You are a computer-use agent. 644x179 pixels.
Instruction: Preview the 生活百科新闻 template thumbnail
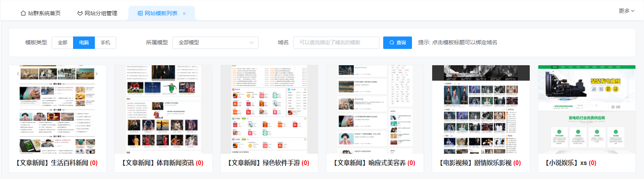pos(58,109)
